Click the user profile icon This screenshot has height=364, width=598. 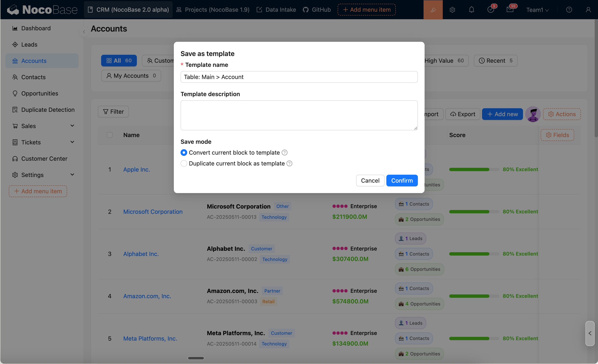[x=588, y=10]
